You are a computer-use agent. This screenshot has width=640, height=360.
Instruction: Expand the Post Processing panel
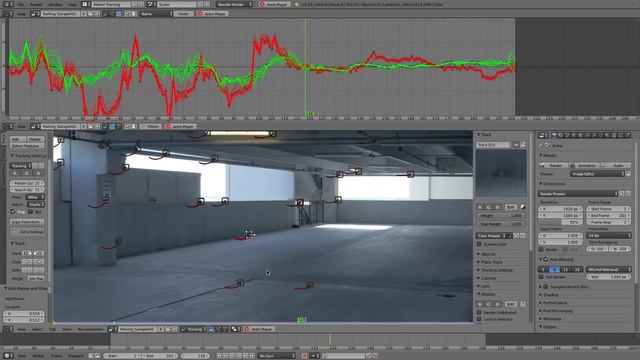(x=557, y=311)
